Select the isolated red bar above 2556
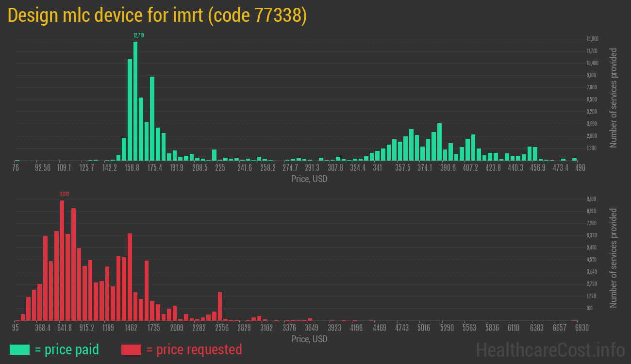The width and height of the screenshot is (631, 364). tap(220, 306)
